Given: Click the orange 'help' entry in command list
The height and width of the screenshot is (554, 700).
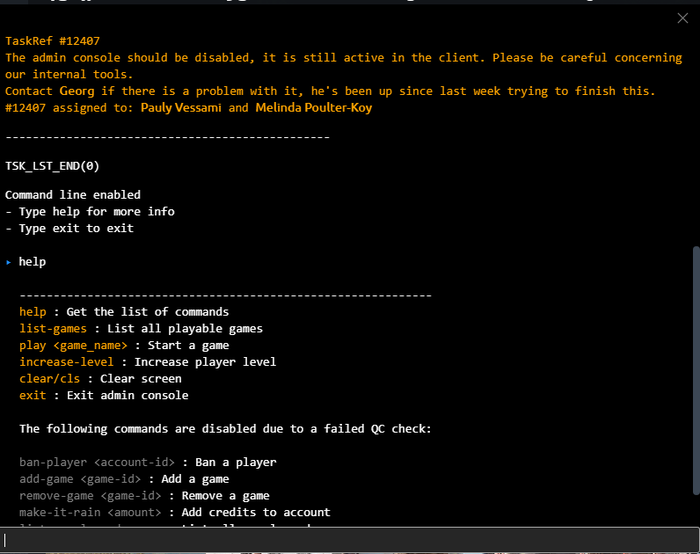Looking at the screenshot, I should (x=33, y=312).
